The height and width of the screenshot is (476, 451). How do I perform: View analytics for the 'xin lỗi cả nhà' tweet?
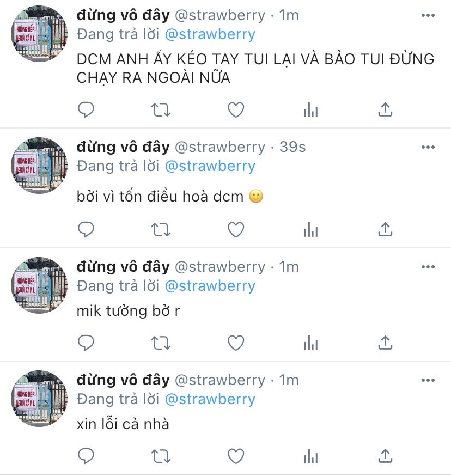tap(310, 456)
